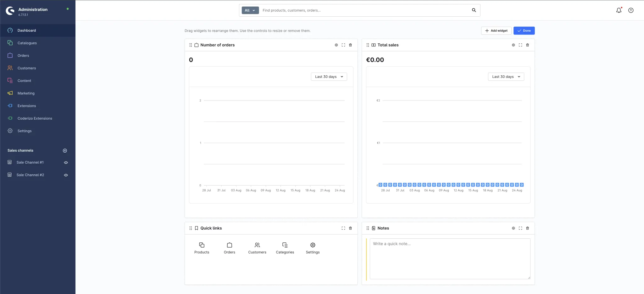Grab the Quick links drag handle
The image size is (644, 294).
tap(191, 228)
